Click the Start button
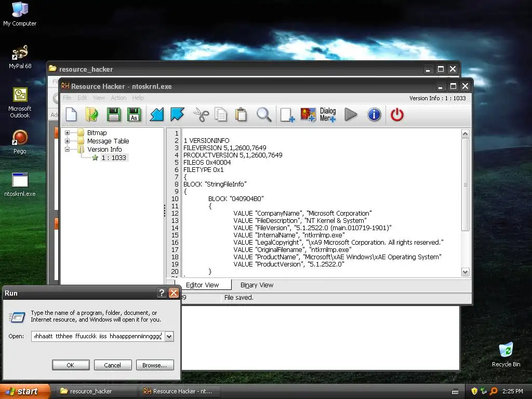 (x=24, y=391)
